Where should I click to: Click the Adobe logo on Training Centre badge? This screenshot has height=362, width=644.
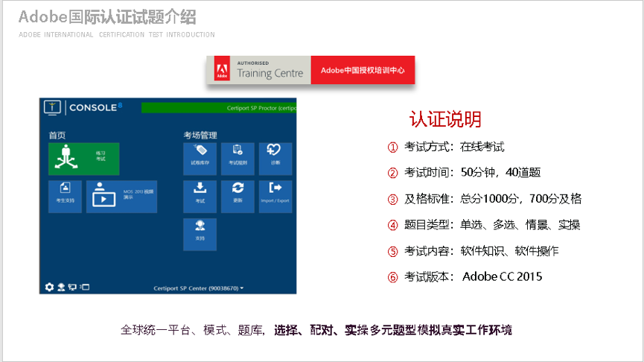(222, 70)
